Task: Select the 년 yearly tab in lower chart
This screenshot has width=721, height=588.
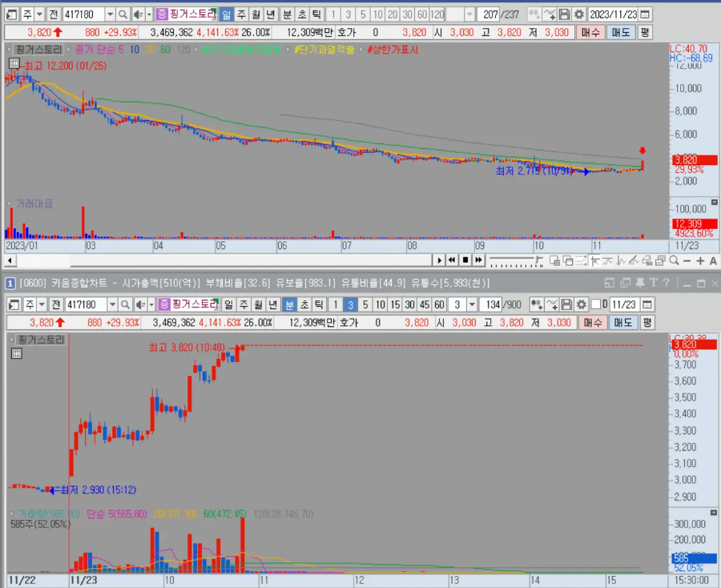Action: click(x=273, y=304)
